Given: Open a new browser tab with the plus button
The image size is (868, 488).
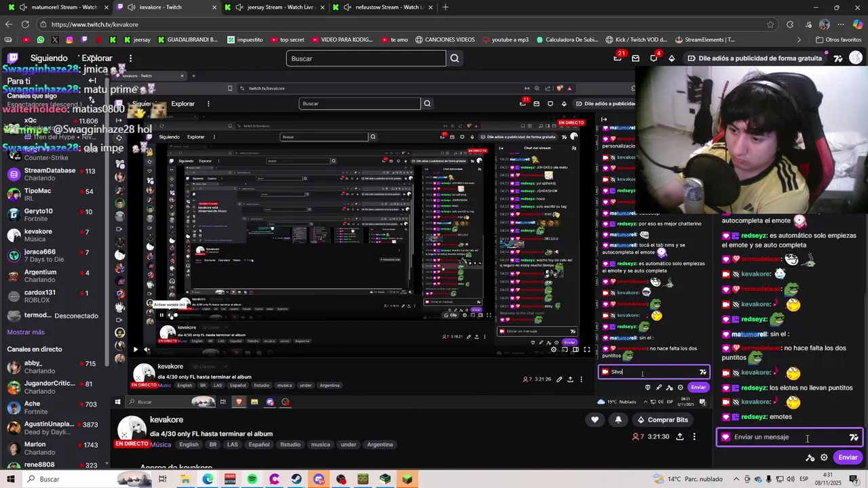Looking at the screenshot, I should [x=445, y=7].
